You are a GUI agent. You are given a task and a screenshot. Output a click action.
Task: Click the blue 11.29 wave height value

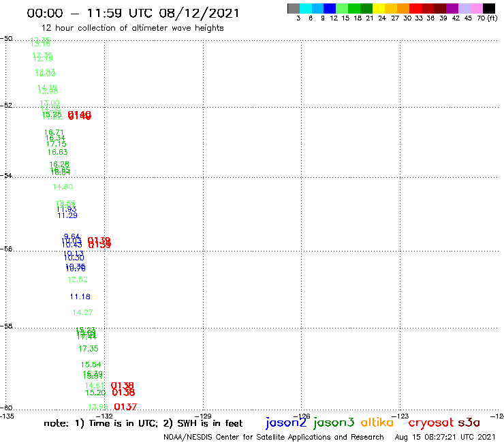67,215
